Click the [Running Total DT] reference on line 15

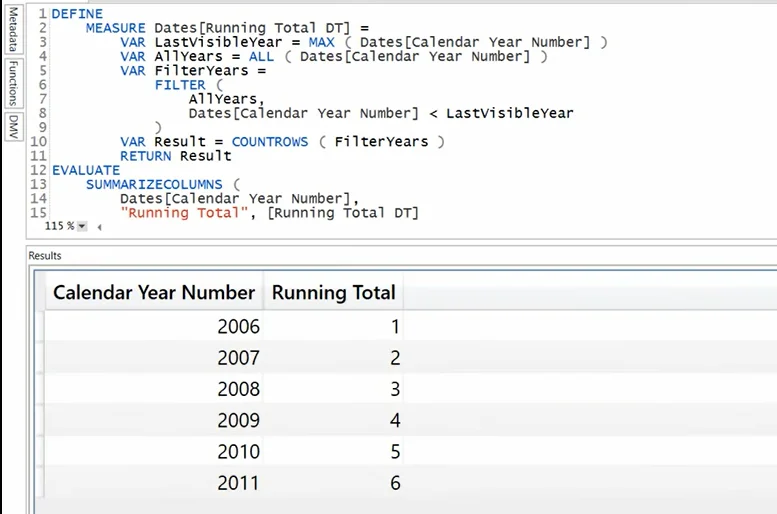coord(343,213)
